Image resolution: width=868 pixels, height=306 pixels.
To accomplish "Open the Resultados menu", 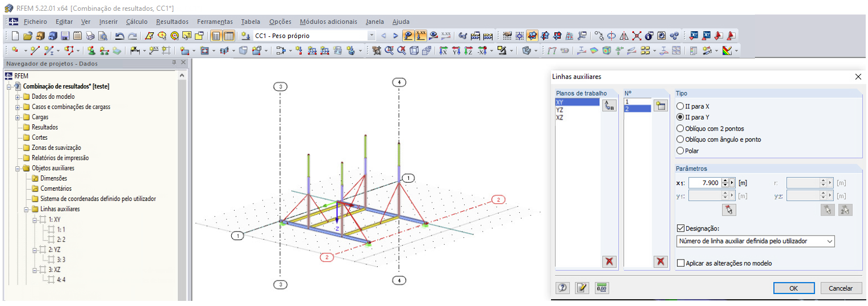I will 172,22.
